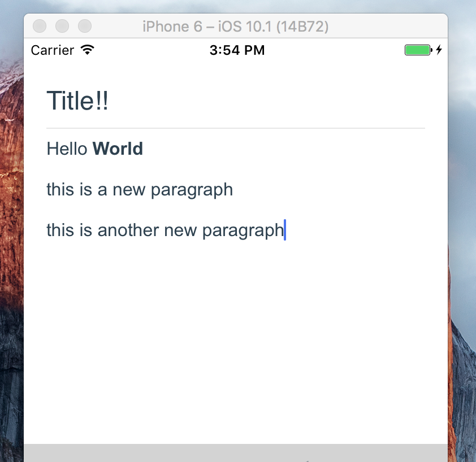476x462 pixels.
Task: Click the WiFi signal icon in the status bar
Action: pyautogui.click(x=88, y=50)
